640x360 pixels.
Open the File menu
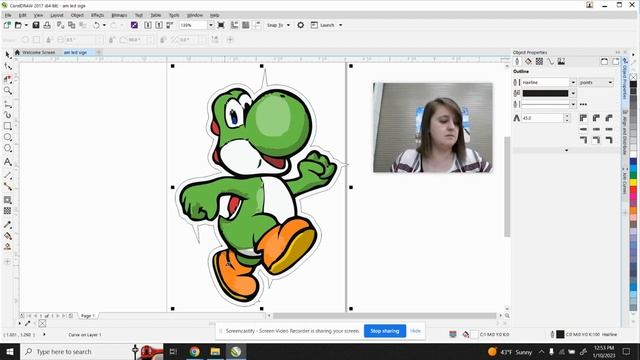click(8, 15)
